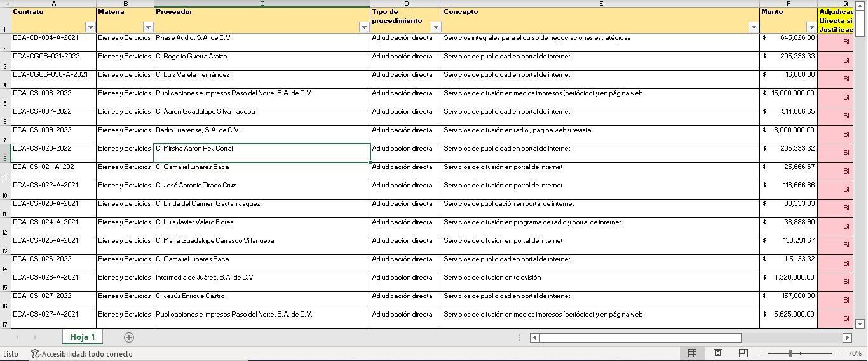Click the zoom slider handle
The height and width of the screenshot is (361, 868).
coord(790,353)
